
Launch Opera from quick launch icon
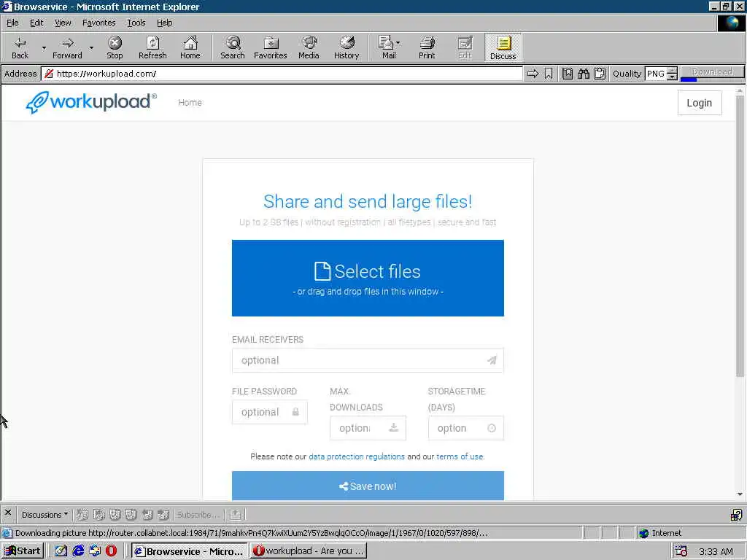(x=111, y=551)
